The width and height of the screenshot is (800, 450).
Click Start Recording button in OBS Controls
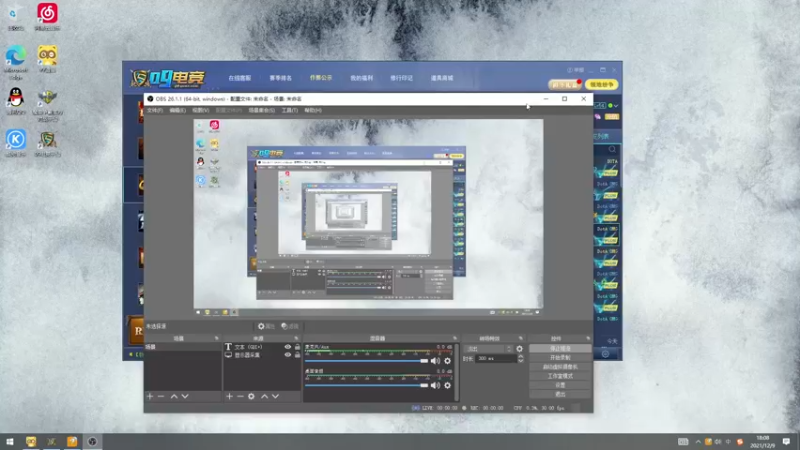[560, 358]
